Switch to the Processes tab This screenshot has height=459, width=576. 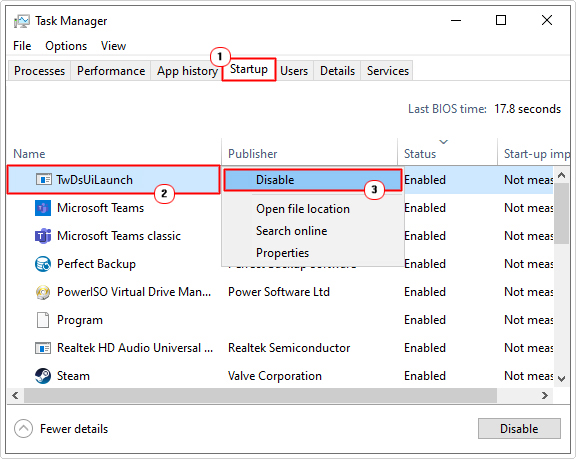click(39, 71)
